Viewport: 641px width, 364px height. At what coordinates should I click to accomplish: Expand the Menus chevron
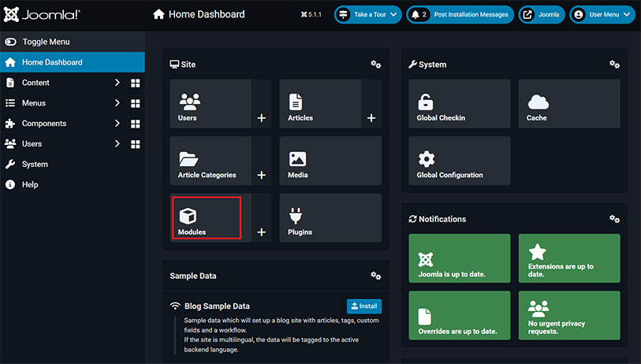pyautogui.click(x=117, y=103)
